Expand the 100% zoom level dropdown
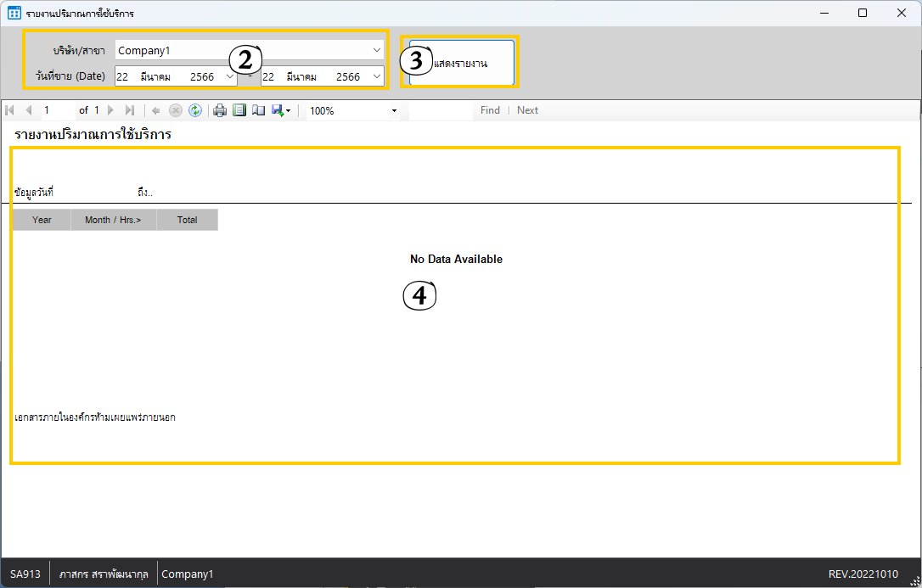922x588 pixels. [x=394, y=111]
